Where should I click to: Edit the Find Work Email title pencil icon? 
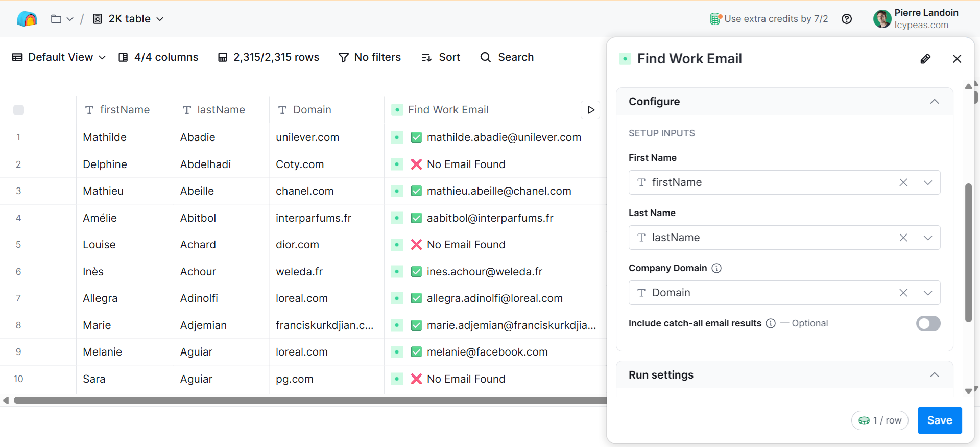coord(925,59)
